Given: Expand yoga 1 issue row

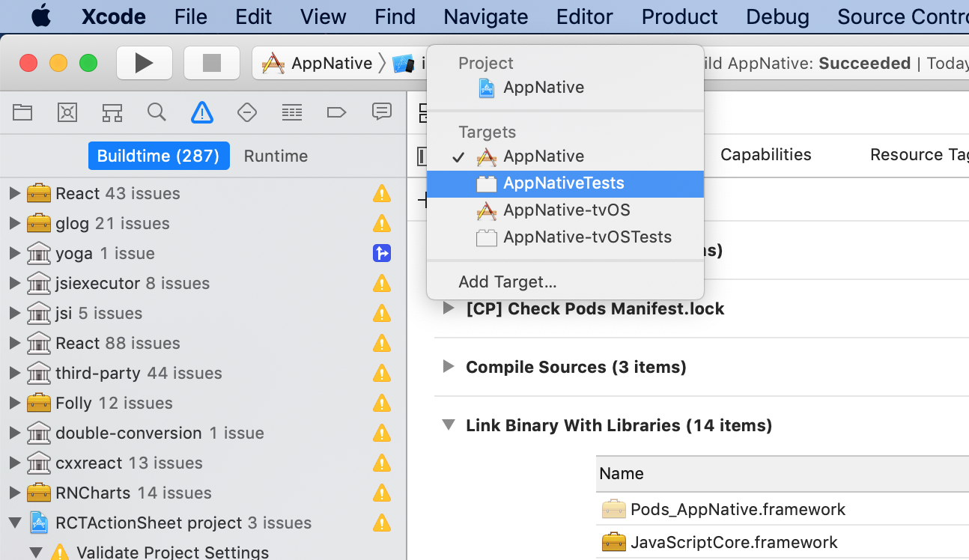Looking at the screenshot, I should pyautogui.click(x=14, y=253).
